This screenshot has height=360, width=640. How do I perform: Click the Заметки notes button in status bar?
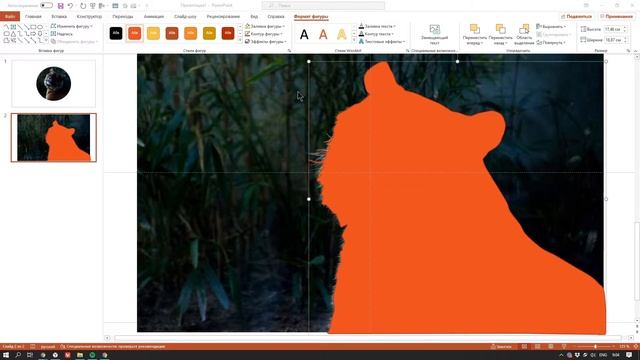(x=501, y=347)
